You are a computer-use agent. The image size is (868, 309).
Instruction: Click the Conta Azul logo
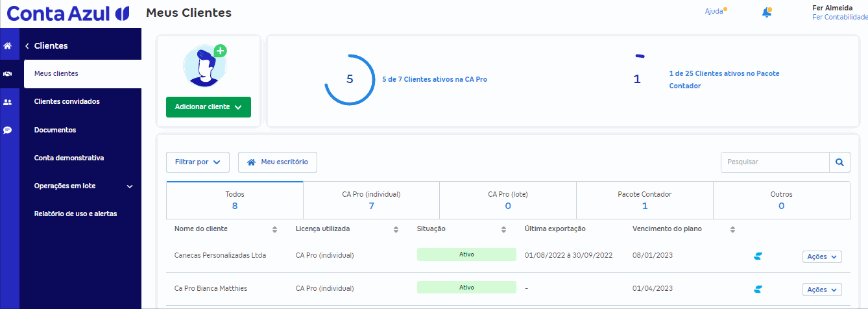[x=68, y=13]
